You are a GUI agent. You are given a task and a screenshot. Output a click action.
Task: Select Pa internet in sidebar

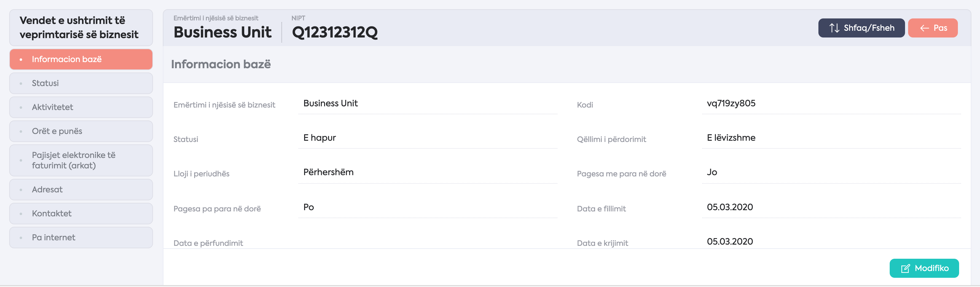click(81, 238)
